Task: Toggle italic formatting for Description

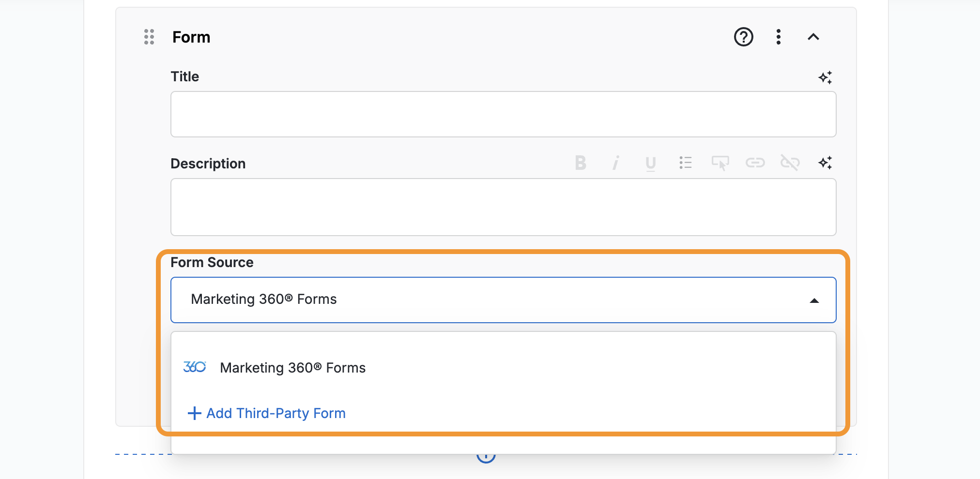Action: pyautogui.click(x=615, y=163)
